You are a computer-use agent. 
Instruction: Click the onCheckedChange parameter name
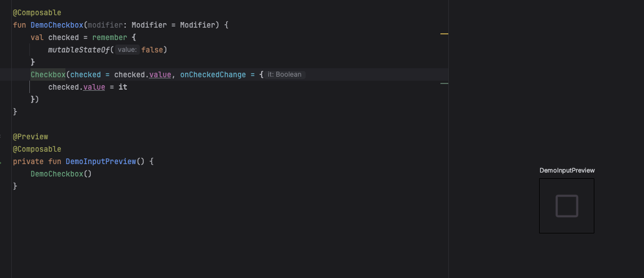point(214,74)
